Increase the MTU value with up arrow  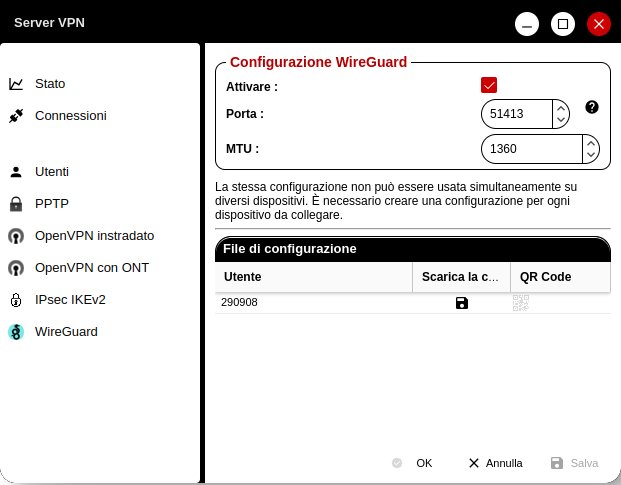click(591, 143)
